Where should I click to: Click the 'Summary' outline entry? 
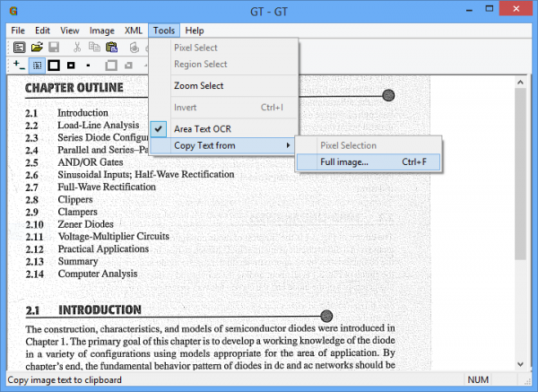point(78,261)
